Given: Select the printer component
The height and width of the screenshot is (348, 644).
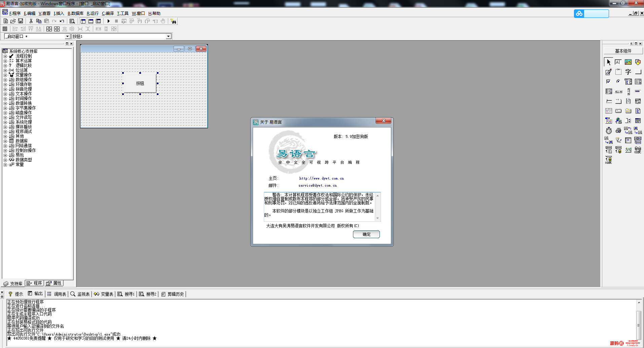Looking at the screenshot, I should tap(618, 130).
